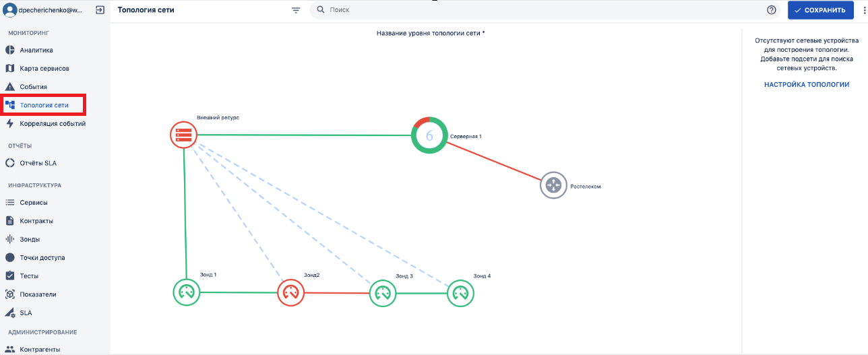Click the СОХРАНИТЬ save button

click(819, 10)
